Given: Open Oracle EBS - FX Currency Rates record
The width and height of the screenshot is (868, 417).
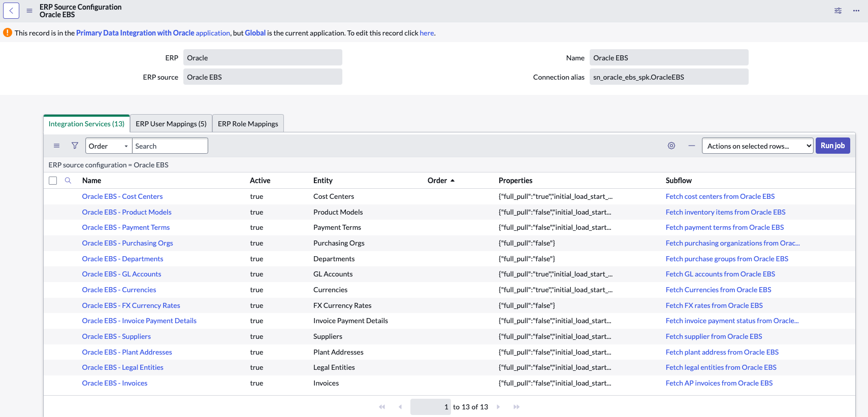Looking at the screenshot, I should click(131, 305).
